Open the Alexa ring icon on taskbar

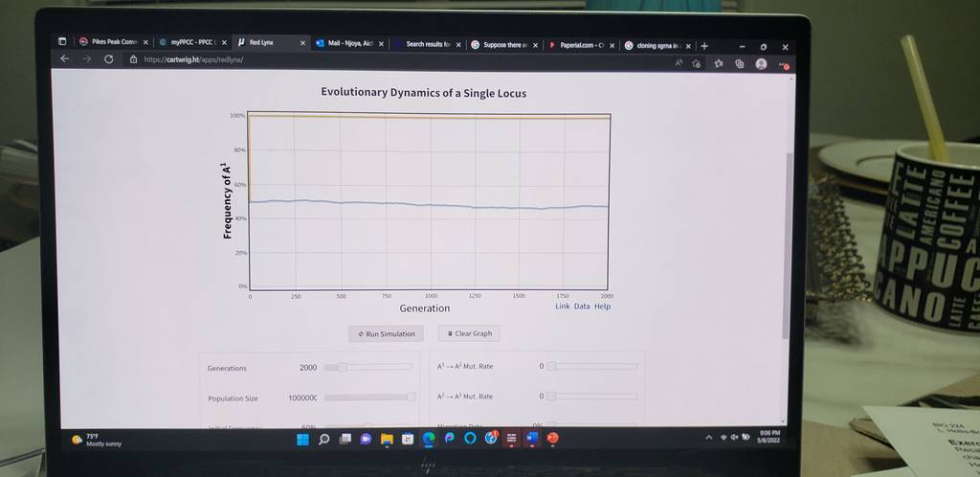pos(470,439)
